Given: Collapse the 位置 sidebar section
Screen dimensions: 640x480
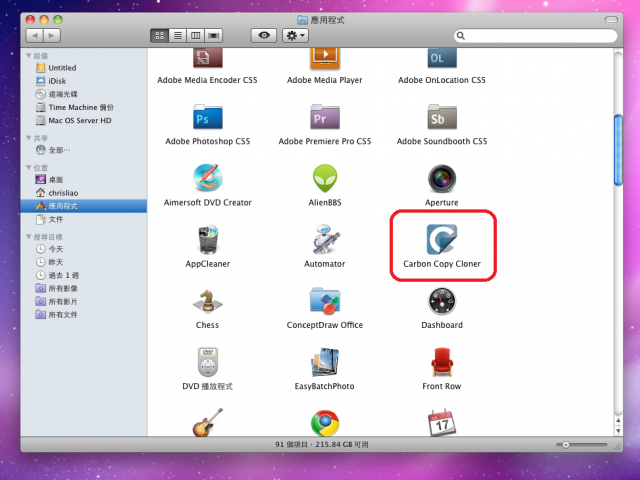Looking at the screenshot, I should pyautogui.click(x=29, y=167).
